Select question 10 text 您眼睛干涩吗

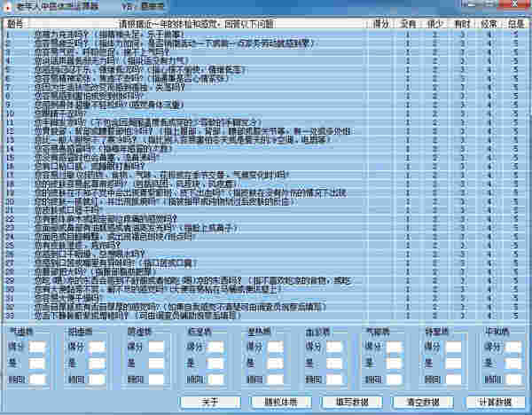tap(60, 114)
